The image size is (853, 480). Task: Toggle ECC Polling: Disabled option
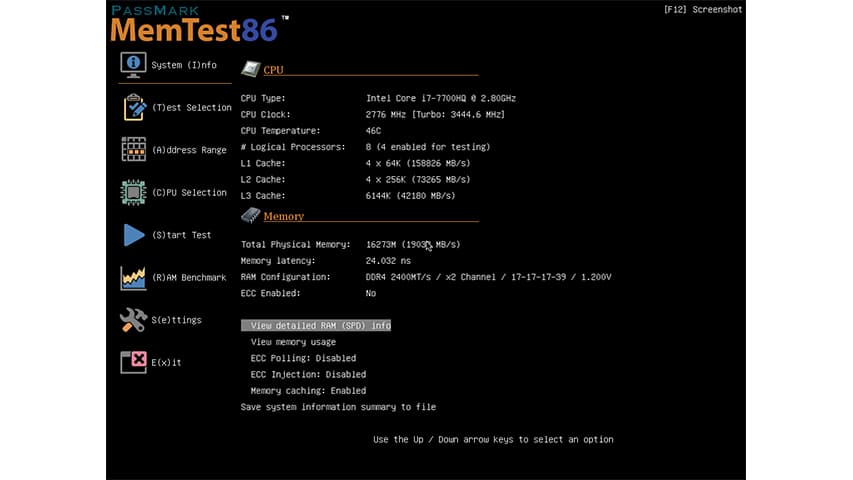click(303, 358)
